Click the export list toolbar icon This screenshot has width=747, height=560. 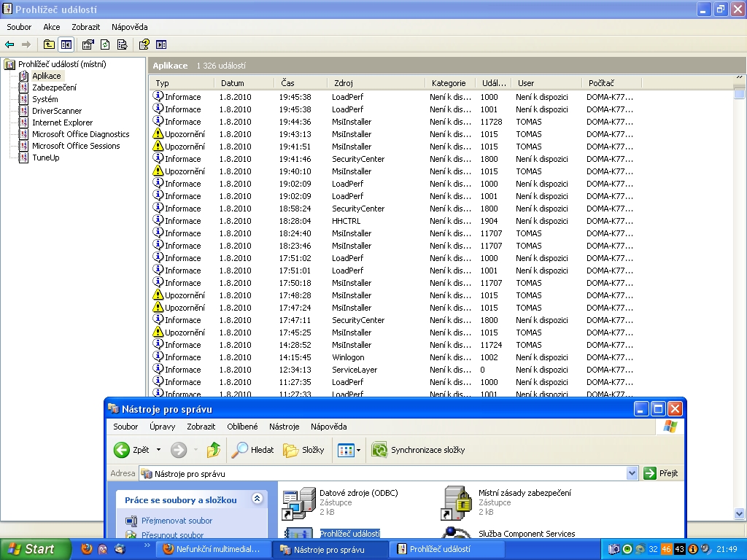[123, 44]
